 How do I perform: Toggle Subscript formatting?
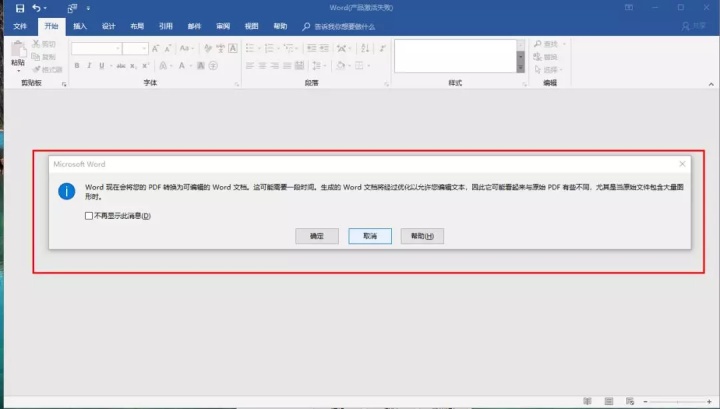pos(133,66)
